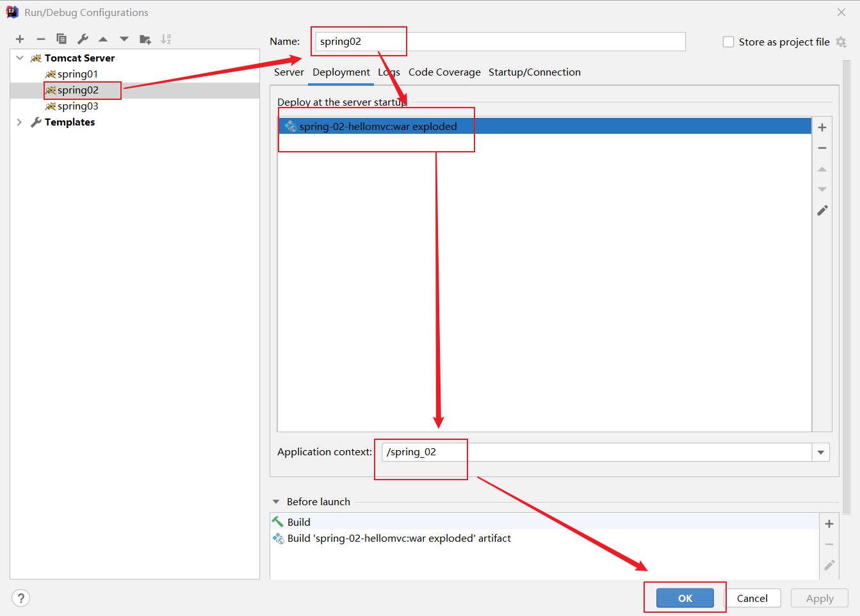Click the Add New Configuration plus icon
The height and width of the screenshot is (616, 860).
20,39
